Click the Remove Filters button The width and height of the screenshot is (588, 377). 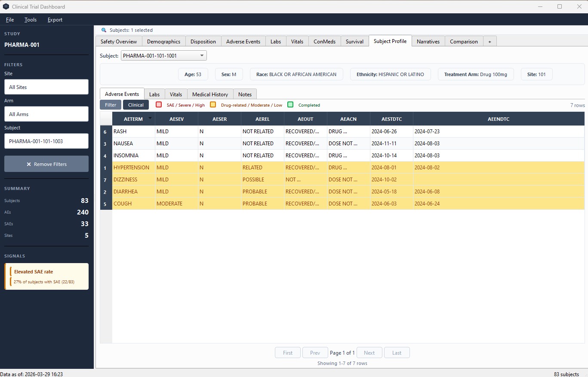click(x=46, y=164)
